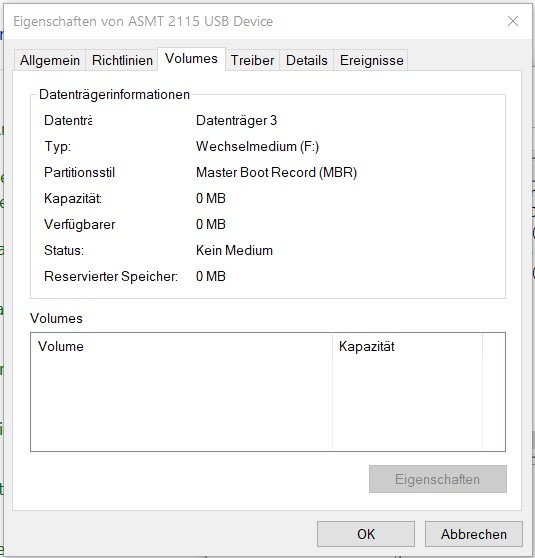Click the 'Datenträgerinformationen' group heading
535x558 pixels.
click(x=114, y=95)
